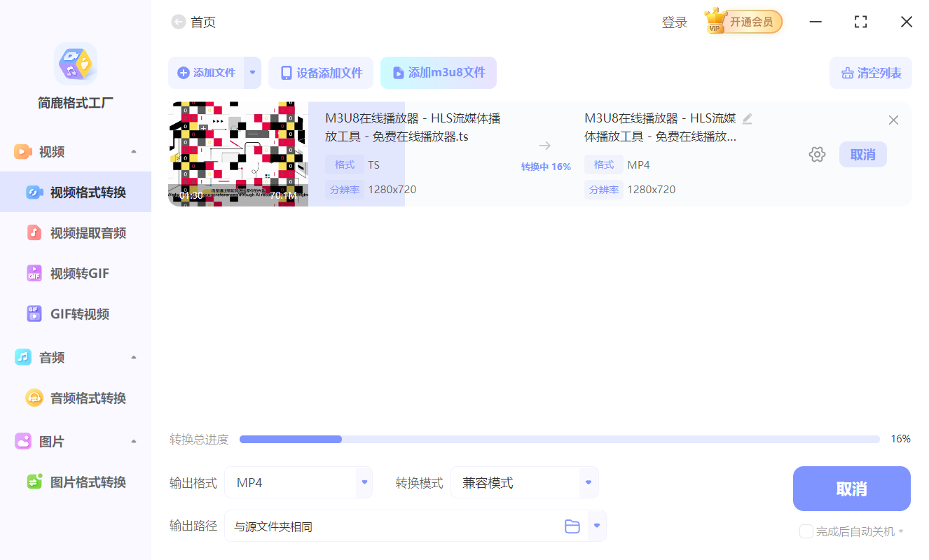
Task: Click the folder icon in 输出路径 field
Action: click(572, 526)
